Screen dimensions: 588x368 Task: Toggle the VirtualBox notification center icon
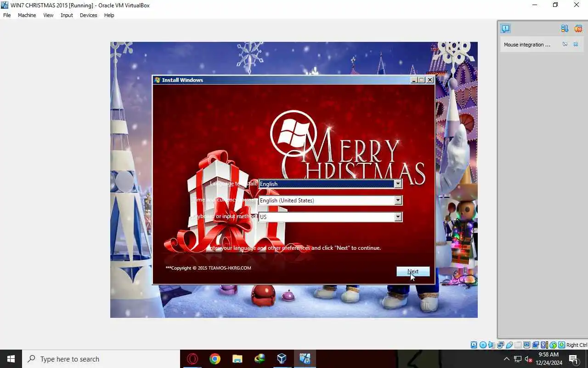click(505, 29)
